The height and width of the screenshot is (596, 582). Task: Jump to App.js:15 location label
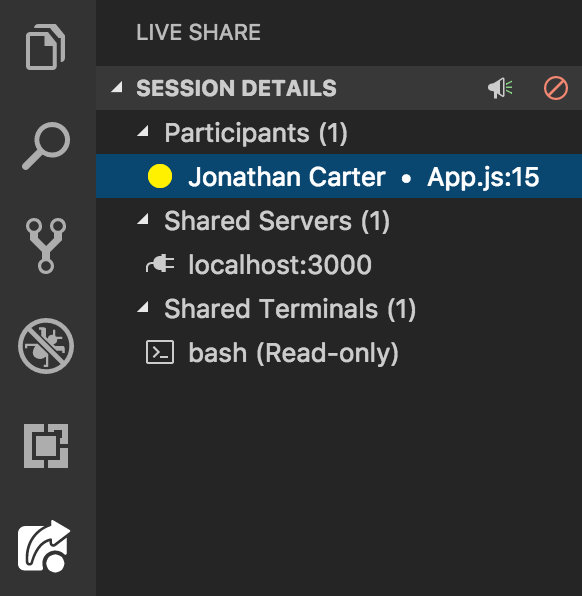[483, 177]
